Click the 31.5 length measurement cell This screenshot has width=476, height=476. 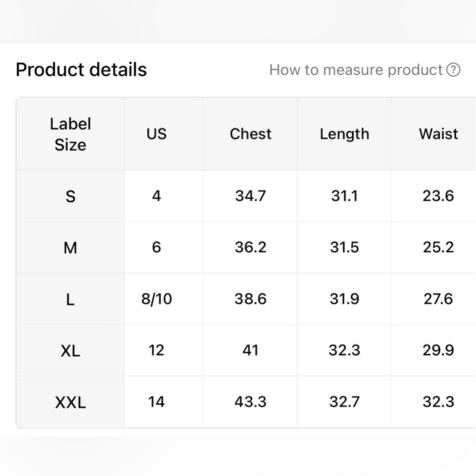pos(344,248)
